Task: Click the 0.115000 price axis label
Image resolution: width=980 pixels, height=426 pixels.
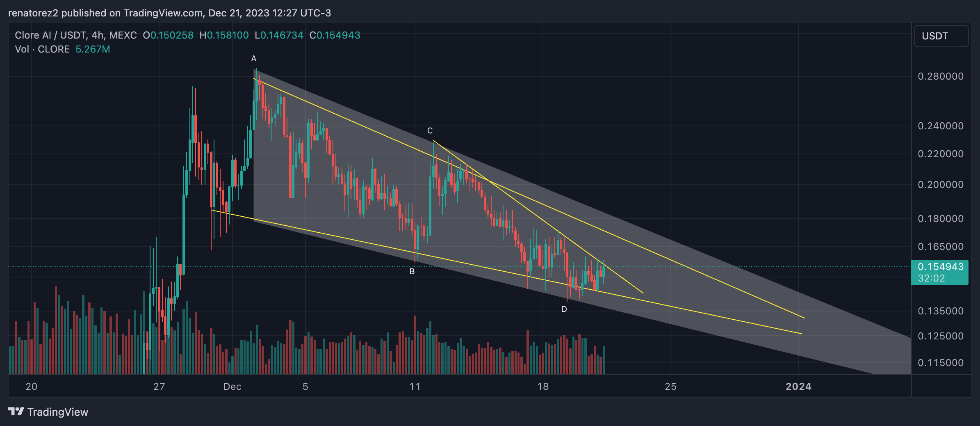Action: tap(941, 363)
